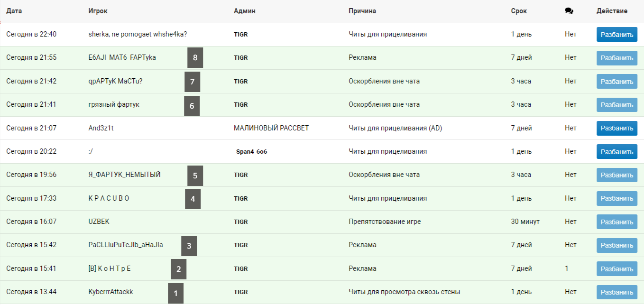The width and height of the screenshot is (644, 305).
Task: Click number badge 7 beside qpAPTyK MaCTu?
Action: tap(192, 82)
